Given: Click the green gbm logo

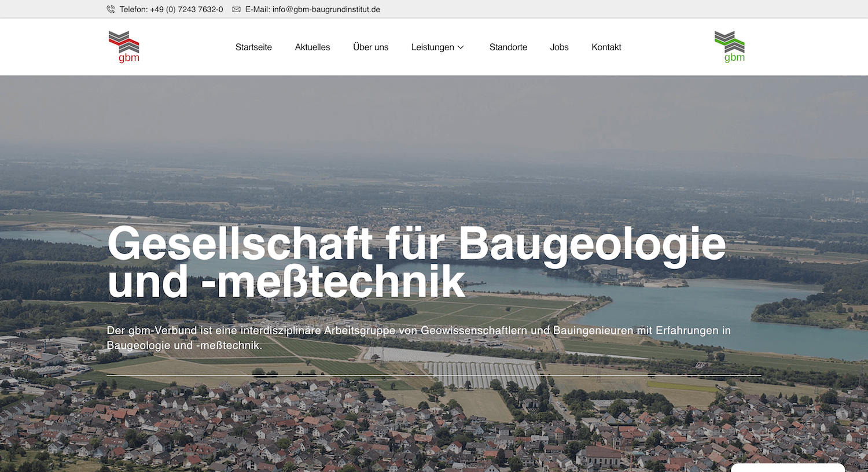Looking at the screenshot, I should pyautogui.click(x=730, y=47).
